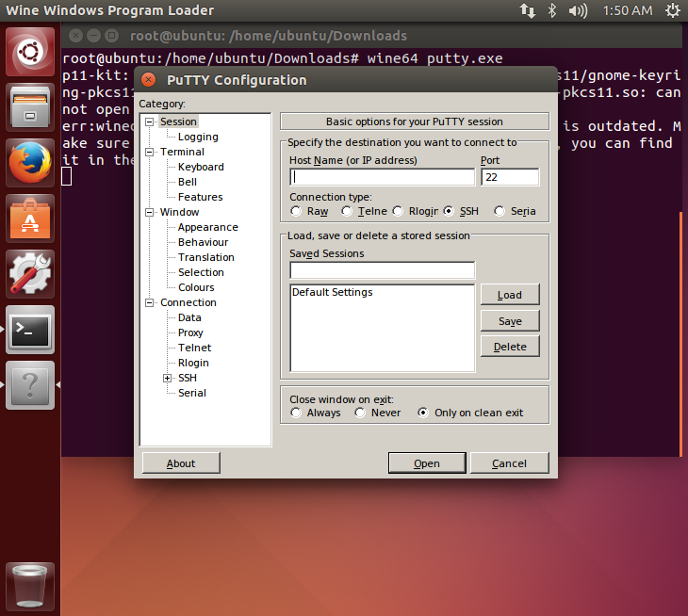Click the Delete session button
This screenshot has height=616, width=688.
coord(510,347)
